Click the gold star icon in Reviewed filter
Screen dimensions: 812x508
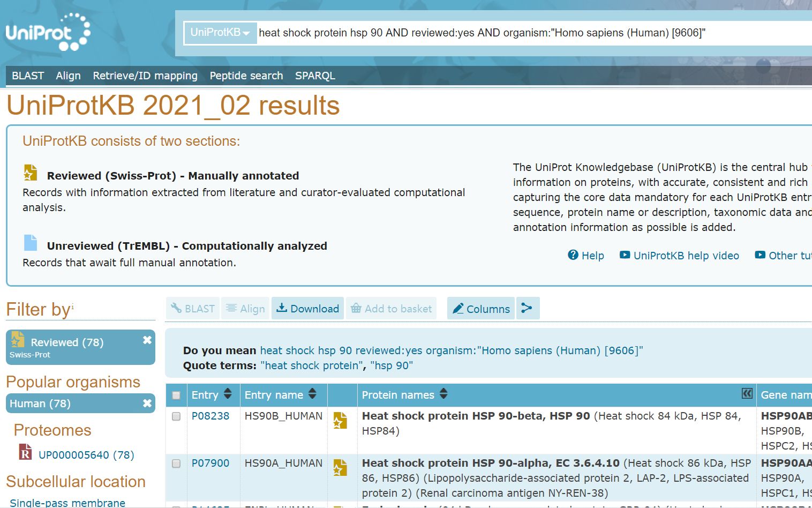tap(18, 340)
